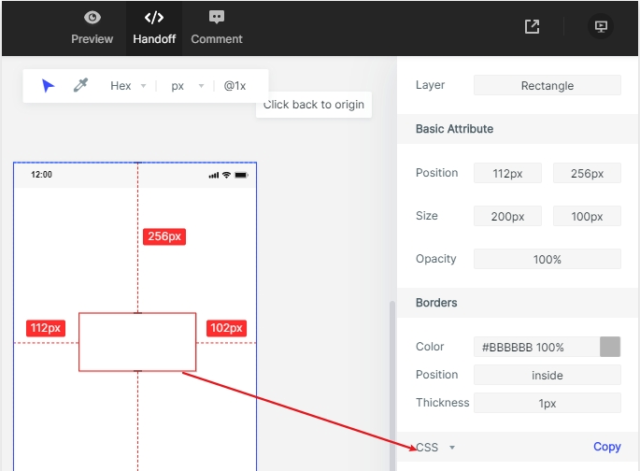Click the share external link icon
This screenshot has height=471, width=640.
[532, 27]
